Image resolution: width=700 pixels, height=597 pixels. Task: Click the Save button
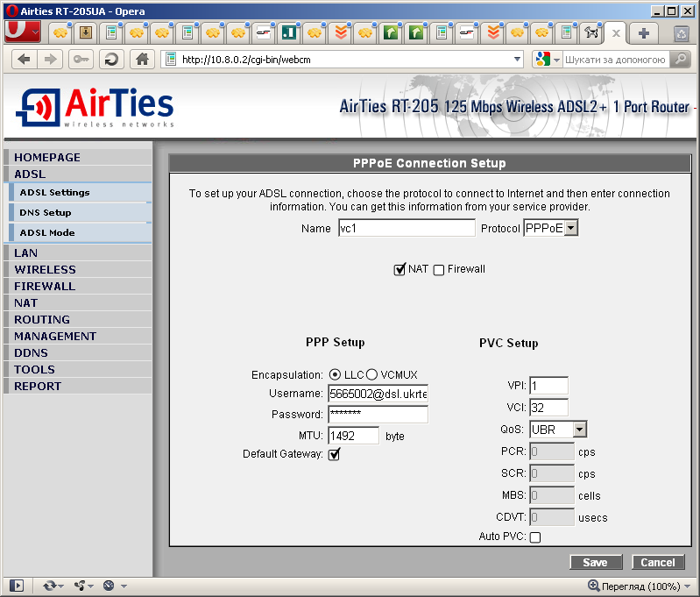[x=596, y=562]
